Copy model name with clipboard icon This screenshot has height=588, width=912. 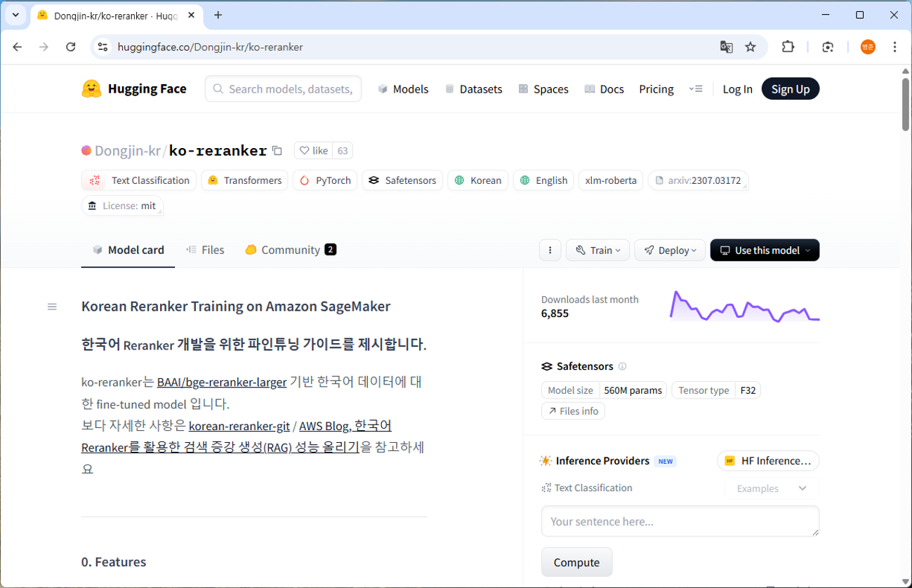pos(277,151)
